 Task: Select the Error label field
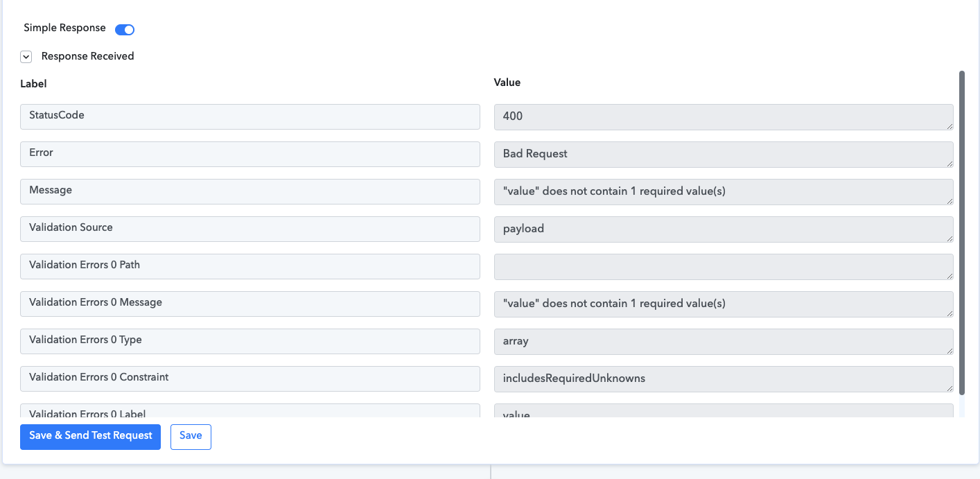[x=250, y=154]
